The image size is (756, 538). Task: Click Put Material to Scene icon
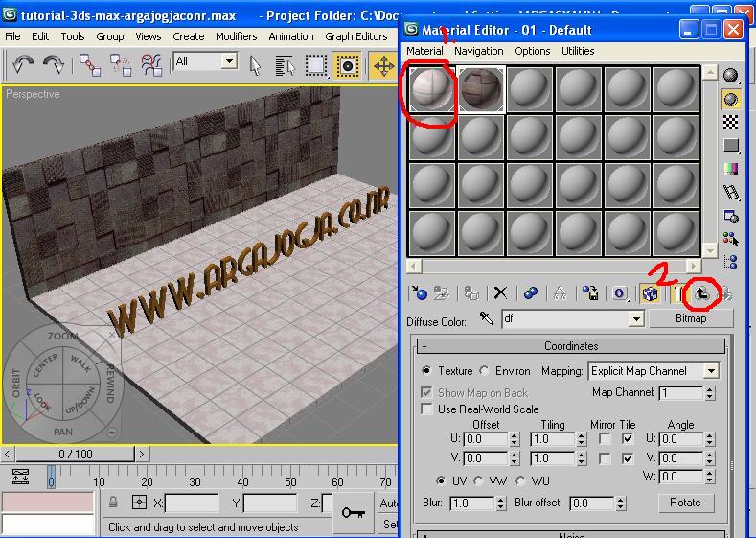click(441, 292)
